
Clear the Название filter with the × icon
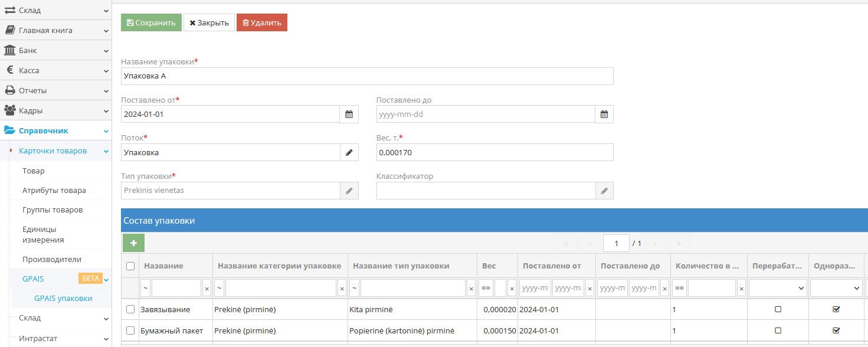point(206,288)
